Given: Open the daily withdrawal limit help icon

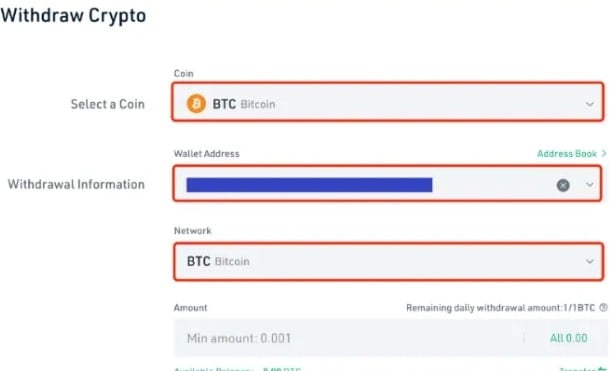Looking at the screenshot, I should (603, 308).
